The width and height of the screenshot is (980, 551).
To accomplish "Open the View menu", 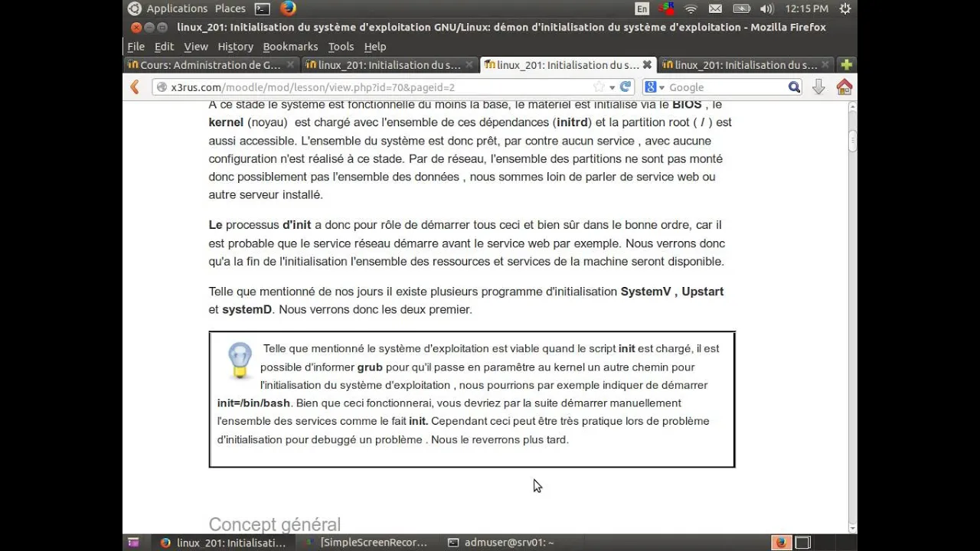I will pyautogui.click(x=196, y=47).
